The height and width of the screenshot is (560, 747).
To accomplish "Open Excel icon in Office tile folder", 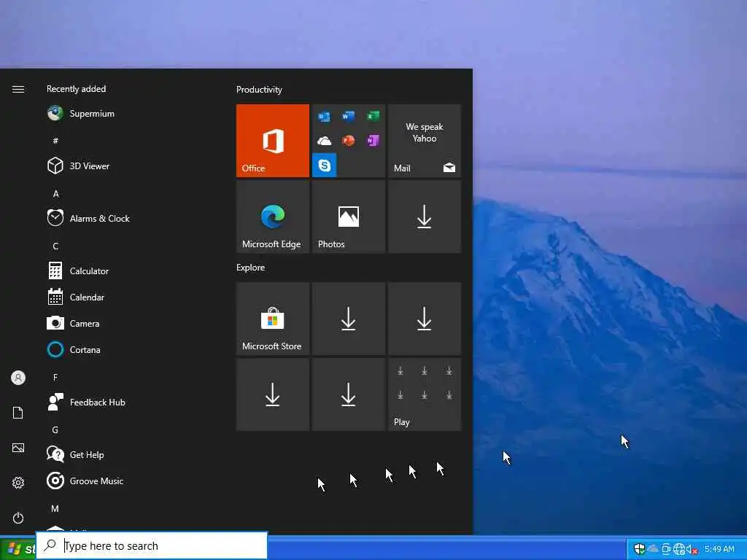I will (x=373, y=116).
